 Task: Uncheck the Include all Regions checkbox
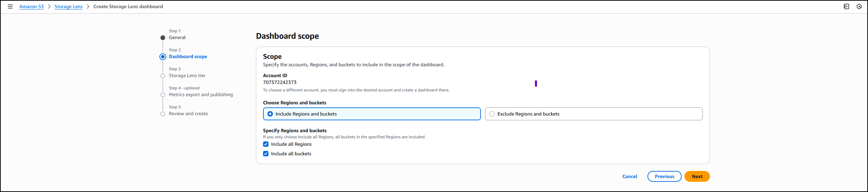(x=266, y=144)
